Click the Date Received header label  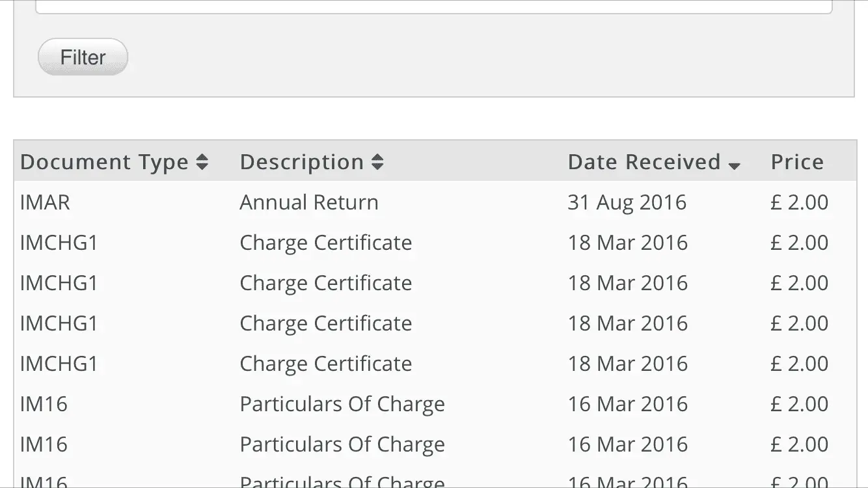(x=644, y=162)
